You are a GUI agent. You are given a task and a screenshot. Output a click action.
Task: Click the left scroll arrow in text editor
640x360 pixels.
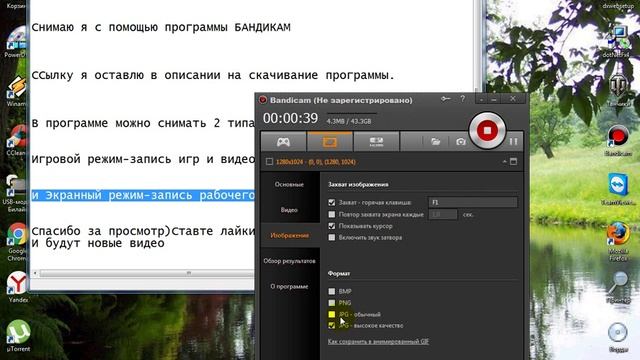[36, 273]
